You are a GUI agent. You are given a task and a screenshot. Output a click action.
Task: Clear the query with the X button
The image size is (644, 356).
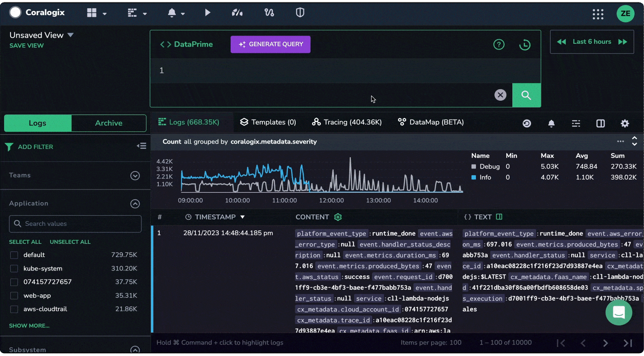500,95
